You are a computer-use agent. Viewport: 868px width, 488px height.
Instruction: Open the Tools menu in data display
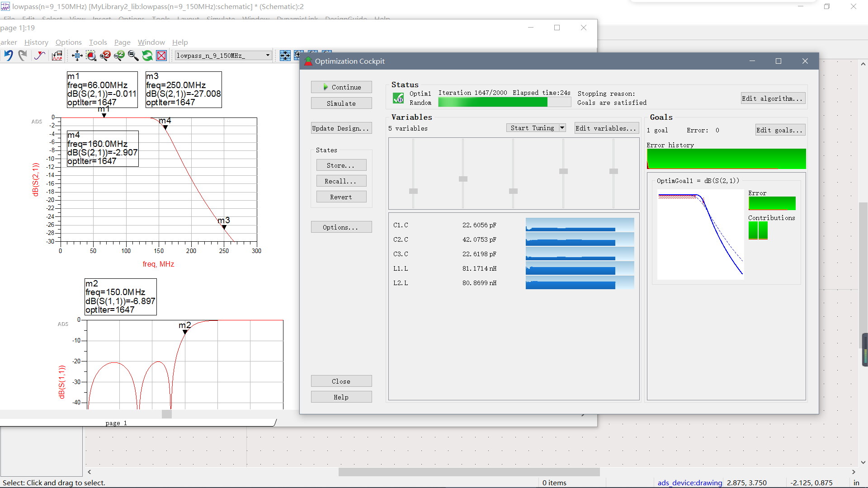pos(98,42)
